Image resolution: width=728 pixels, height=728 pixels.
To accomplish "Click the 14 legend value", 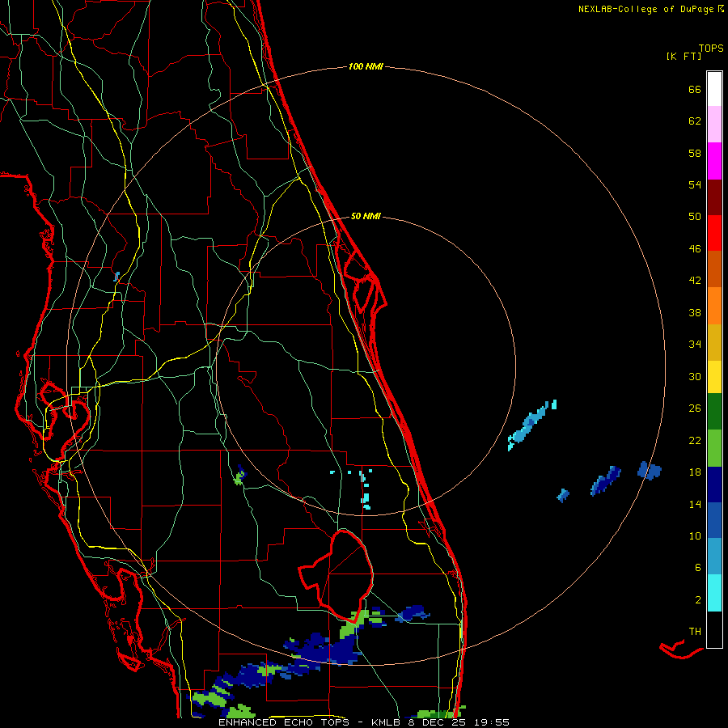I will (x=695, y=504).
